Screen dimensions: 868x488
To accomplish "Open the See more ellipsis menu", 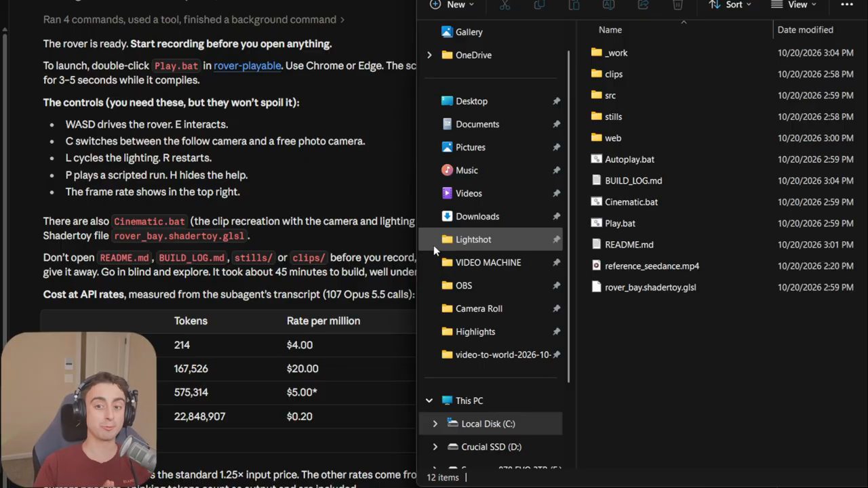I will 847,5.
